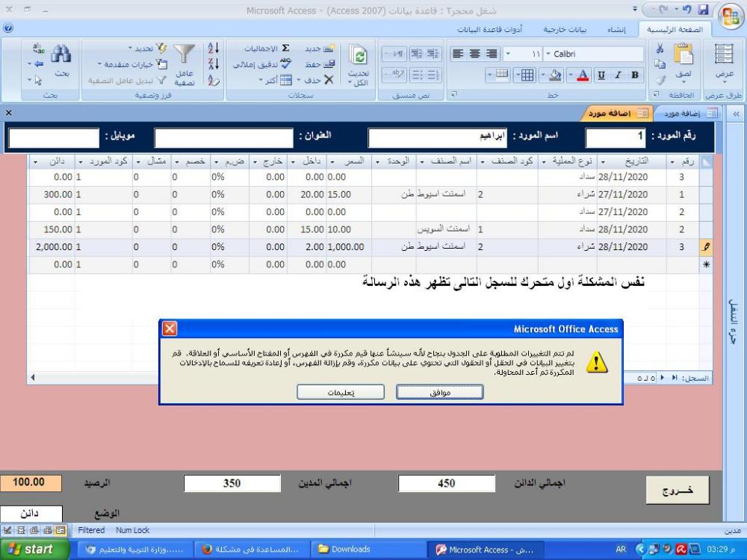Viewport: 747px width, 560px height.
Task: Click the Replace (ab→ac) icon
Action: pos(38,48)
